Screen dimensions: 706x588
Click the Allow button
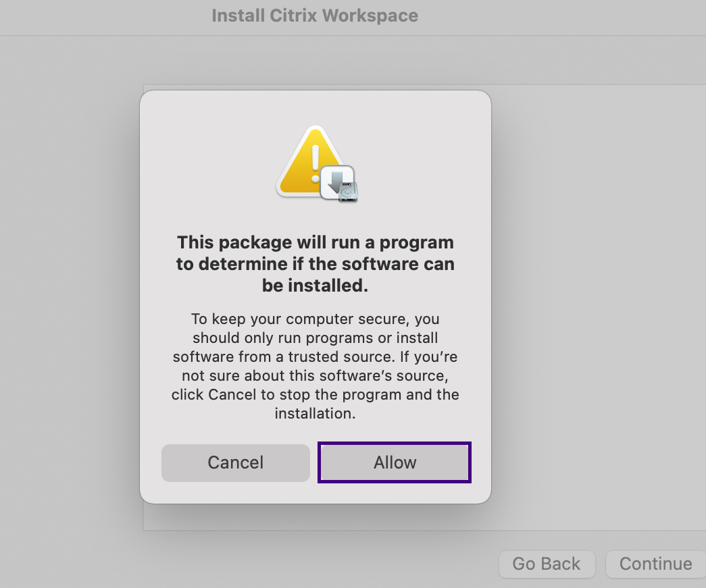(395, 462)
